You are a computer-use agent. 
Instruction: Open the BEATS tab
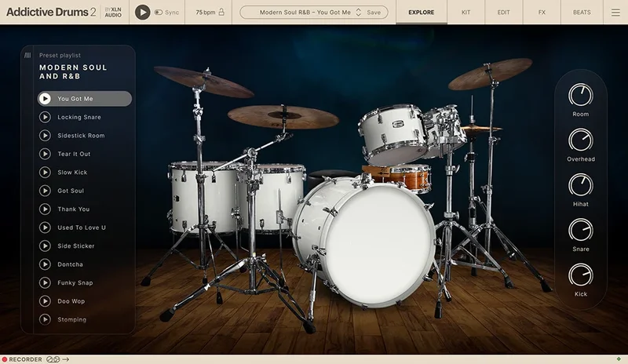tap(582, 13)
